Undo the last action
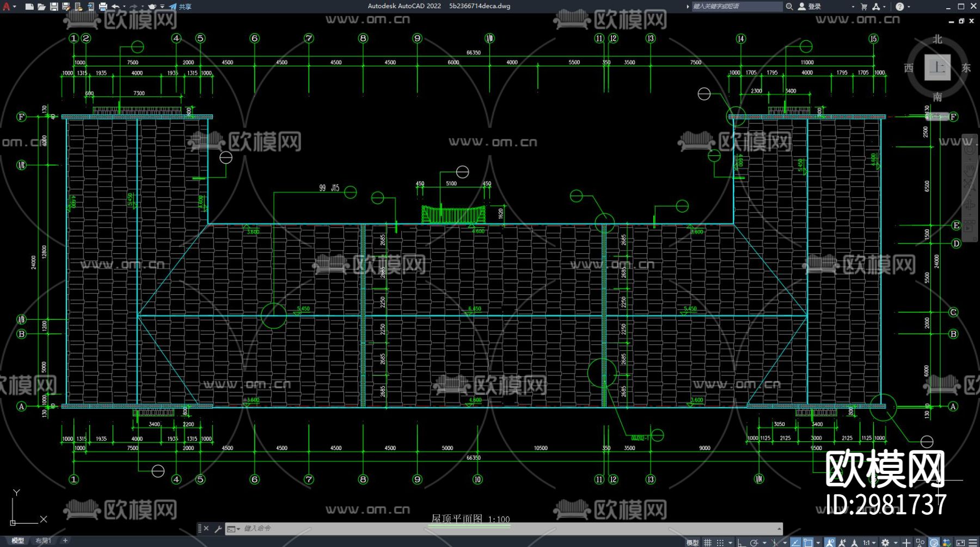Image resolution: width=980 pixels, height=547 pixels. tap(115, 7)
